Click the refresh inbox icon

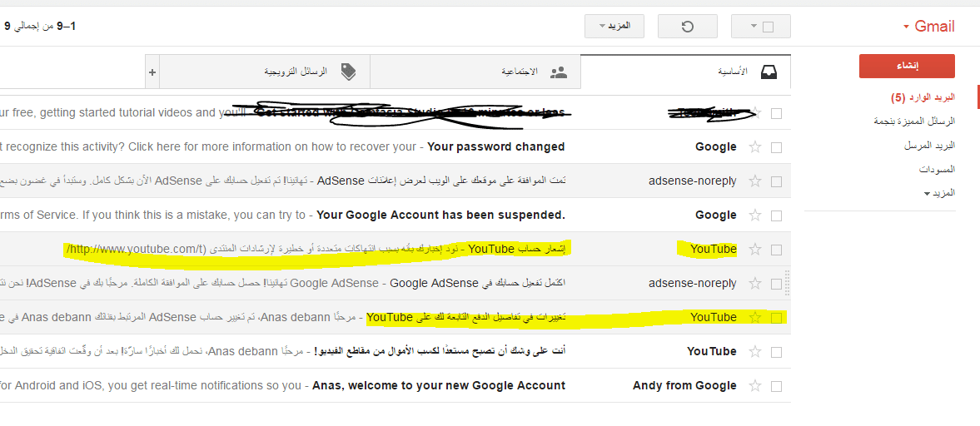(687, 27)
